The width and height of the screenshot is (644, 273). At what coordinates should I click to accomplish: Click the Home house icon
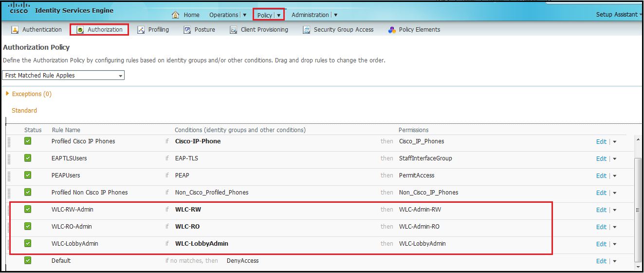pyautogui.click(x=176, y=15)
